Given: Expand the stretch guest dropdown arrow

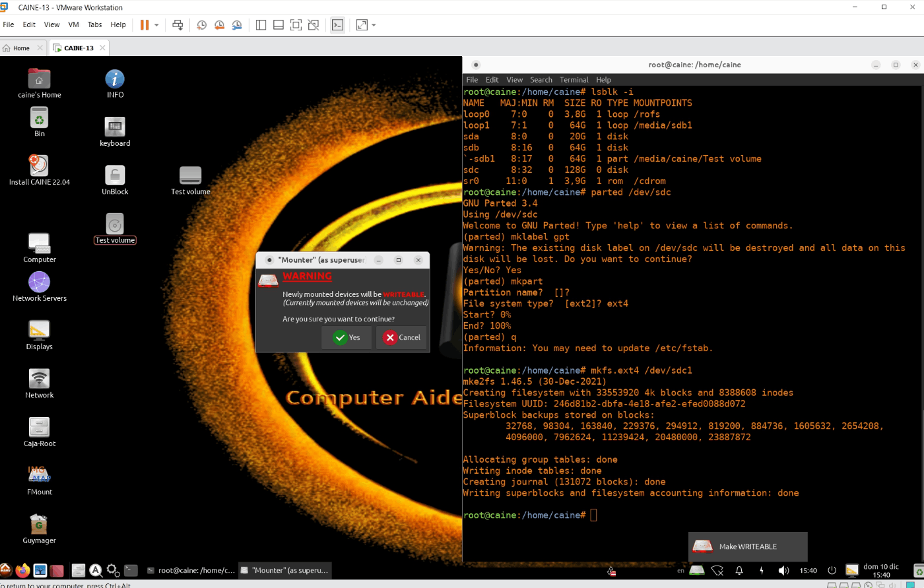Looking at the screenshot, I should 374,25.
